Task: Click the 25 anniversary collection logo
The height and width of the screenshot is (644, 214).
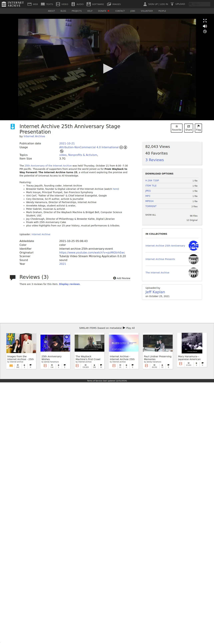Action: pyautogui.click(x=193, y=246)
